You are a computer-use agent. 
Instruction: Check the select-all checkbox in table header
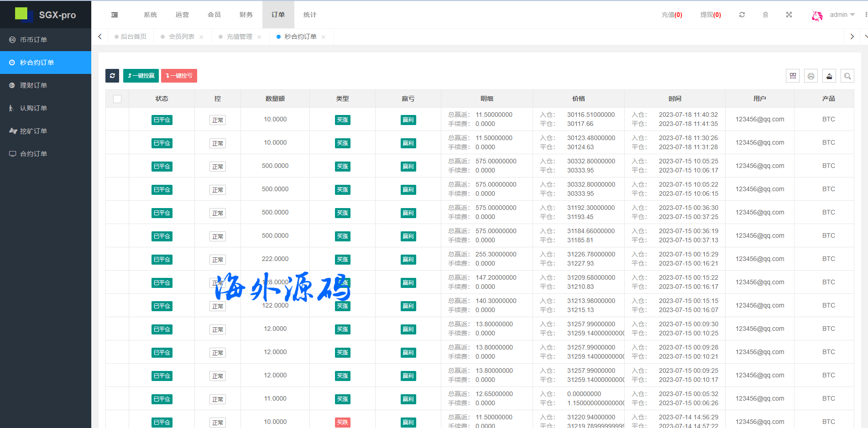point(117,99)
